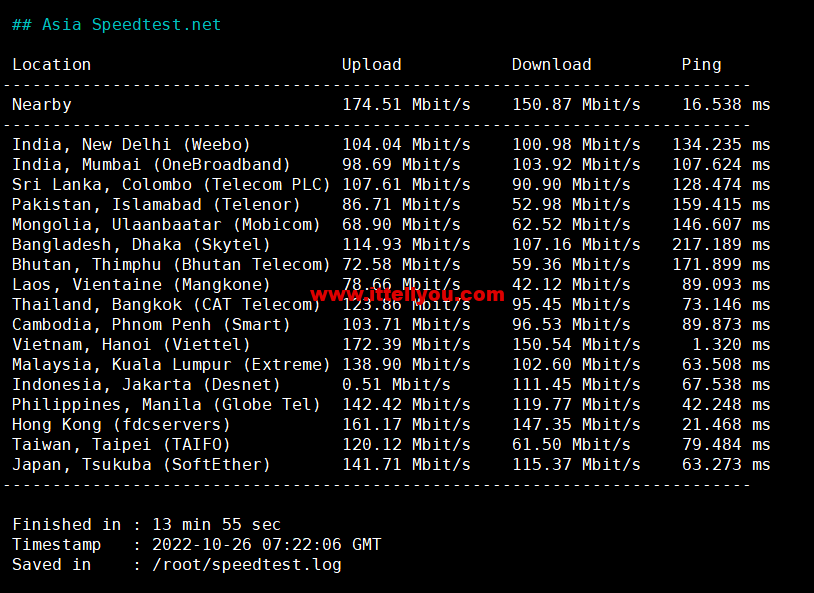
Task: Click Mumbai upload value 98.69 Mbit/s
Action: [401, 165]
